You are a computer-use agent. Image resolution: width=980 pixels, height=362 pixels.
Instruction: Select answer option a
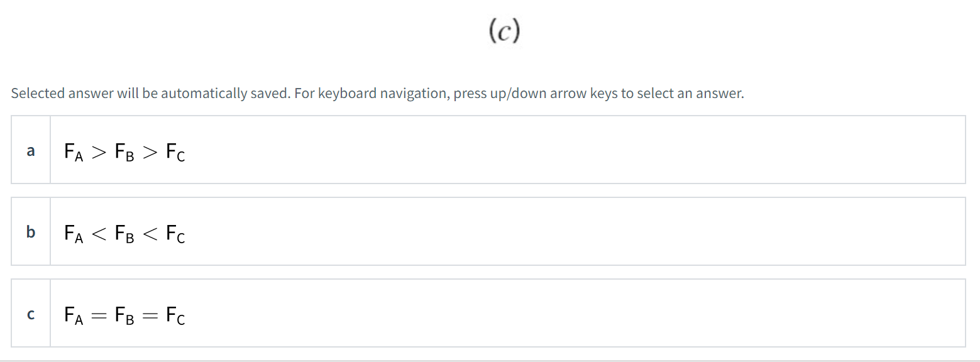click(x=440, y=150)
